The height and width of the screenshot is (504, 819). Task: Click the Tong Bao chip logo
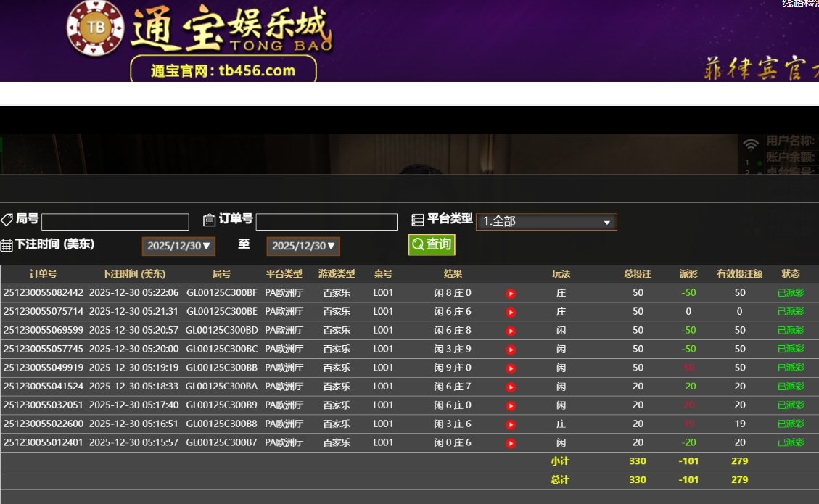(95, 28)
